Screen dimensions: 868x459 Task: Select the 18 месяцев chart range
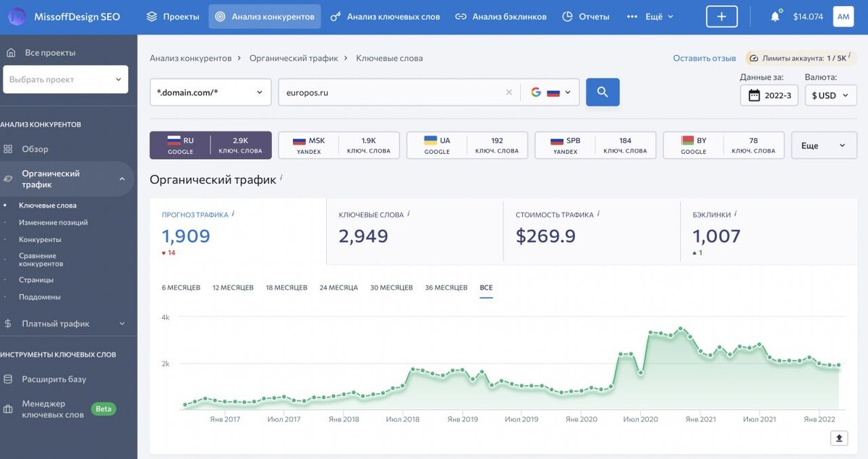tap(286, 288)
